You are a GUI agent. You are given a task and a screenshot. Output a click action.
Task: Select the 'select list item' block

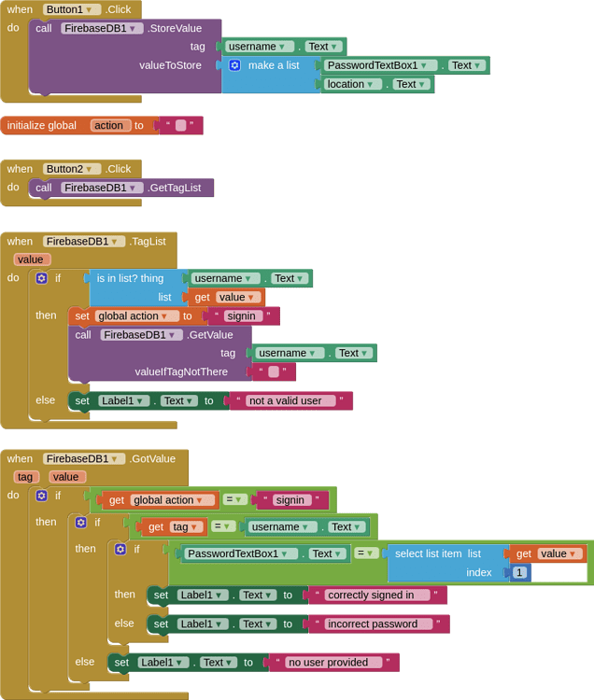pyautogui.click(x=427, y=553)
